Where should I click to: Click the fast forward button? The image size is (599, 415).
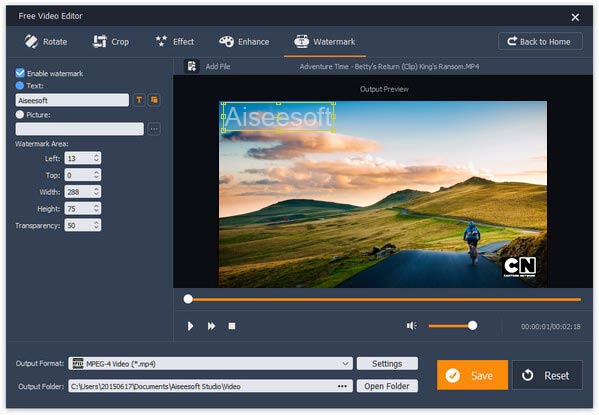click(x=211, y=326)
